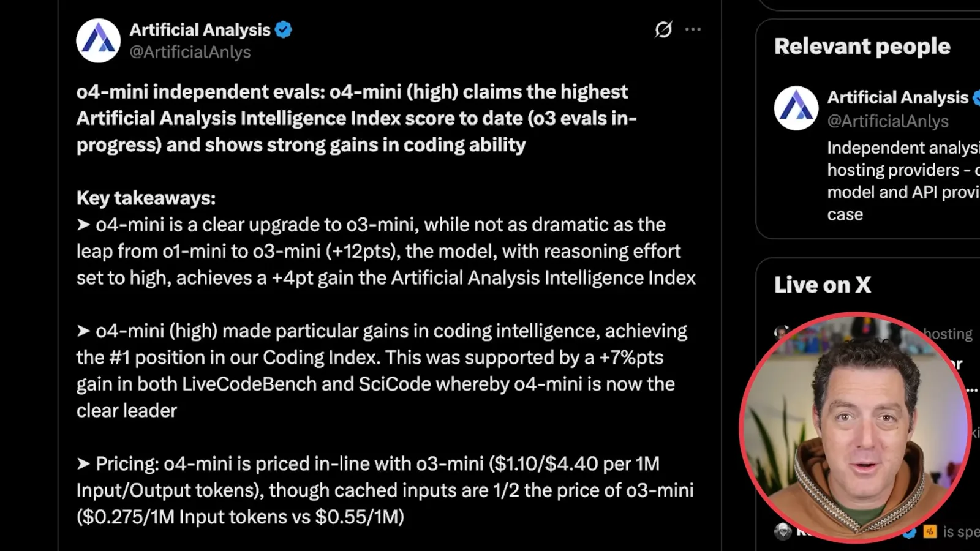980x551 pixels.
Task: Open the three-dot more options menu on the post
Action: 693,29
